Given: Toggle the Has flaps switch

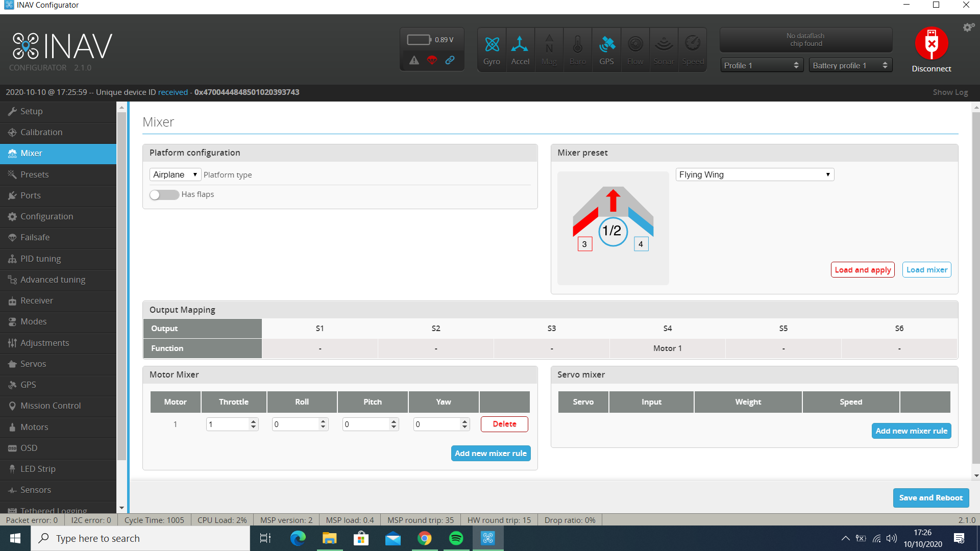Looking at the screenshot, I should click(164, 195).
